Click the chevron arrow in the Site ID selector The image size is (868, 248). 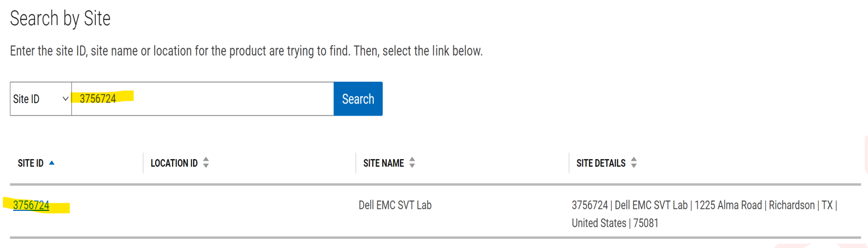(65, 99)
